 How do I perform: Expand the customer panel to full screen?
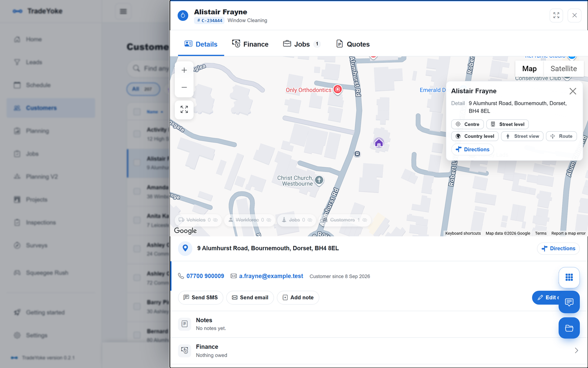[x=556, y=16]
